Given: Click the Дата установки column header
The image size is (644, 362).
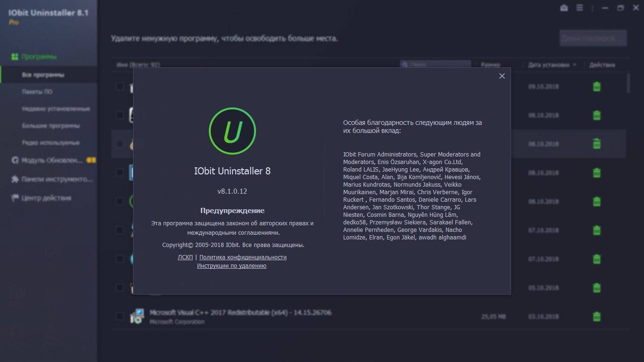Looking at the screenshot, I should (x=548, y=65).
